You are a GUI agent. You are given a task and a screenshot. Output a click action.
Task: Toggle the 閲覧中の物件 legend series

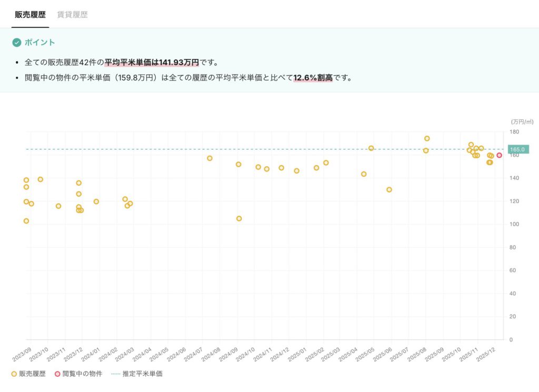[78, 374]
